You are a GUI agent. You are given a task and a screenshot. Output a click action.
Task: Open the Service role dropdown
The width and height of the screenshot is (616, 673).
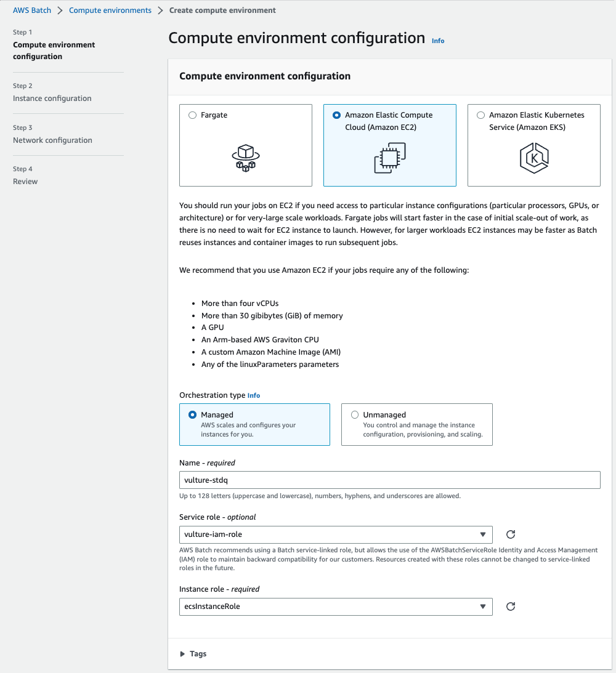(x=336, y=534)
